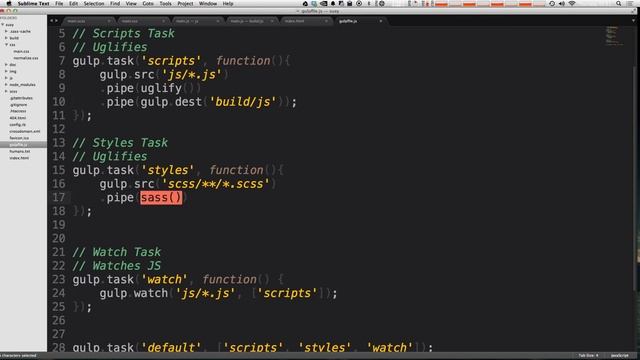This screenshot has width=640, height=360.
Task: Open the Goto menu
Action: 148,4
